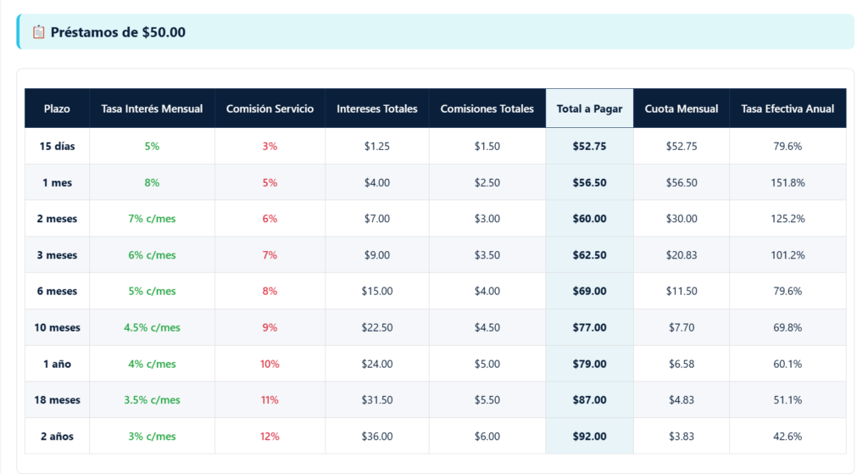This screenshot has height=474, width=868.
Task: Select the 15 días row label
Action: click(x=57, y=146)
